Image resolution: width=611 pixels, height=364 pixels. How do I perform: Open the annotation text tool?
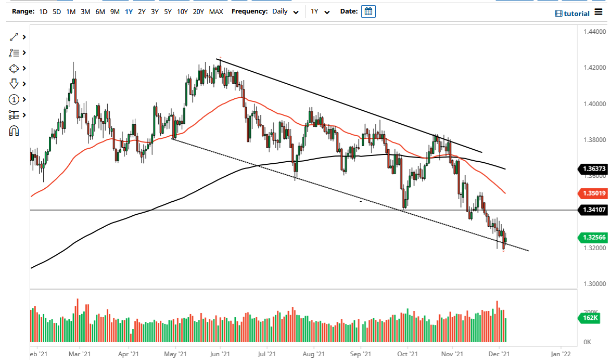click(14, 52)
